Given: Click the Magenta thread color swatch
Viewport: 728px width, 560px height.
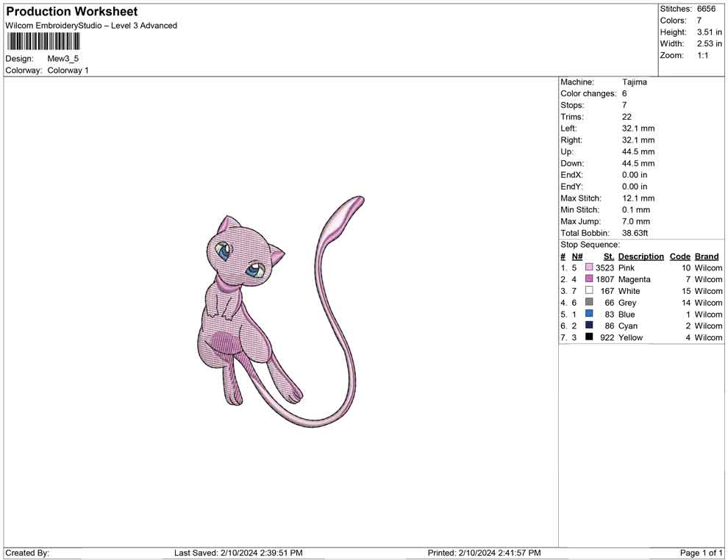Looking at the screenshot, I should click(x=589, y=279).
